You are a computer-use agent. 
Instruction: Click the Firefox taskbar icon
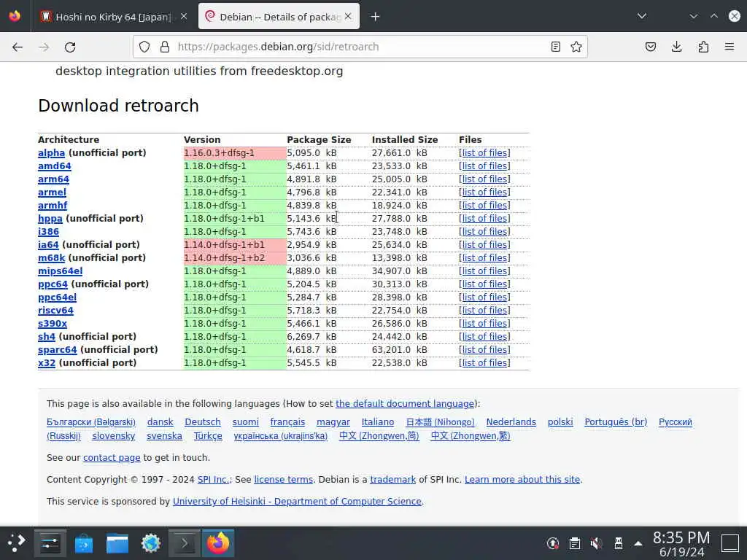coord(218,542)
